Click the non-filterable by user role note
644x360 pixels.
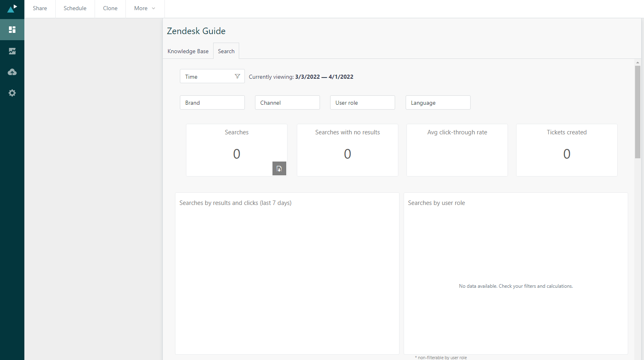point(441,358)
